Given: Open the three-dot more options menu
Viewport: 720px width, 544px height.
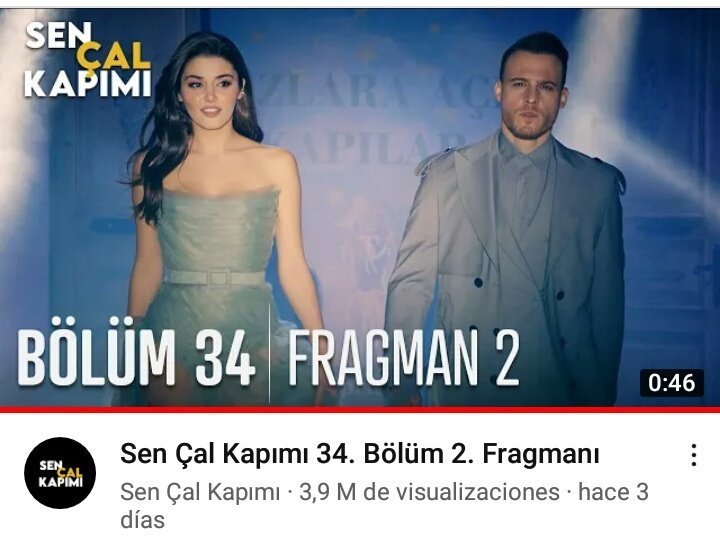Looking at the screenshot, I should 694,455.
